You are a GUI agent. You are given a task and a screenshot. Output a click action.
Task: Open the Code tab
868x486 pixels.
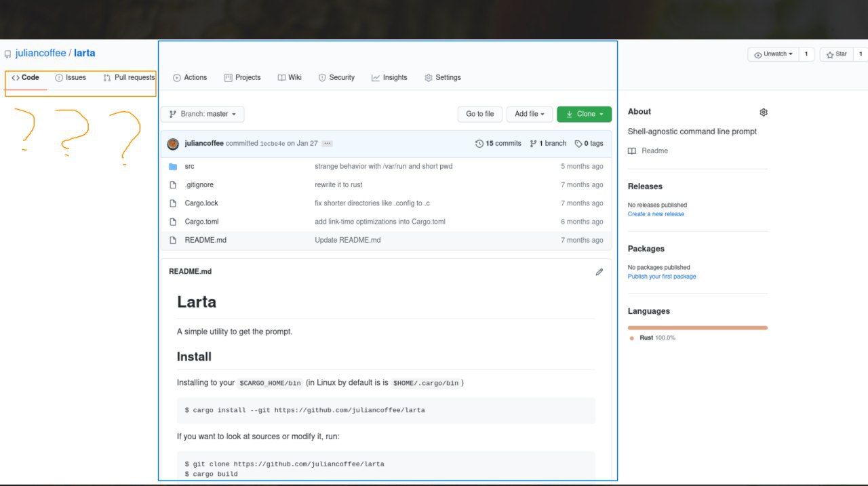26,77
